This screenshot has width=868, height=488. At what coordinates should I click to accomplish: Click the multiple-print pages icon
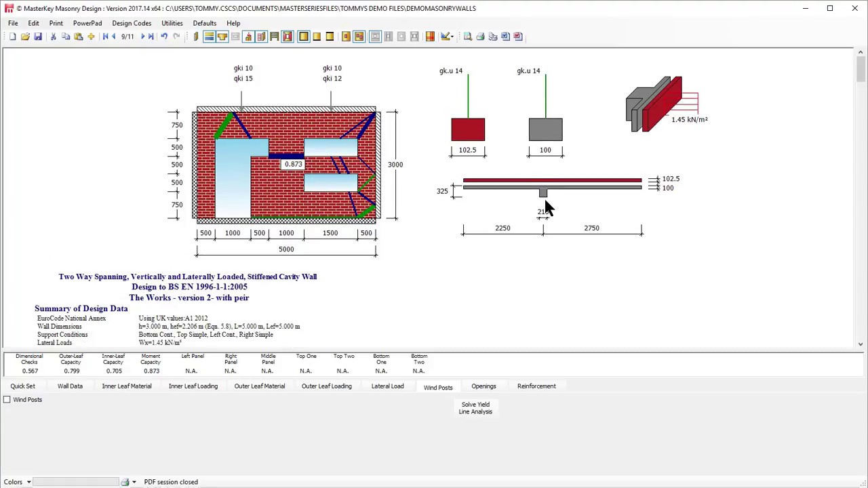point(493,37)
